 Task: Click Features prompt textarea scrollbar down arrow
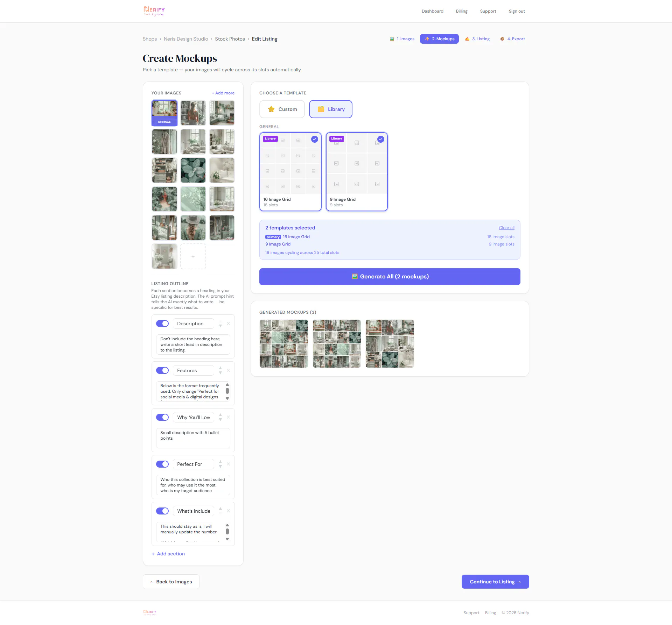coord(227,399)
